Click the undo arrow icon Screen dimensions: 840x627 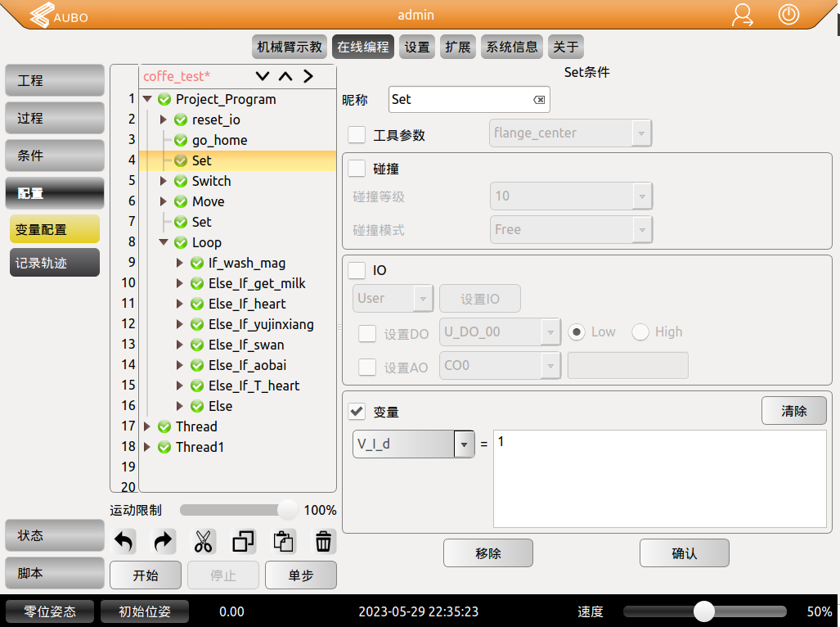coord(124,541)
